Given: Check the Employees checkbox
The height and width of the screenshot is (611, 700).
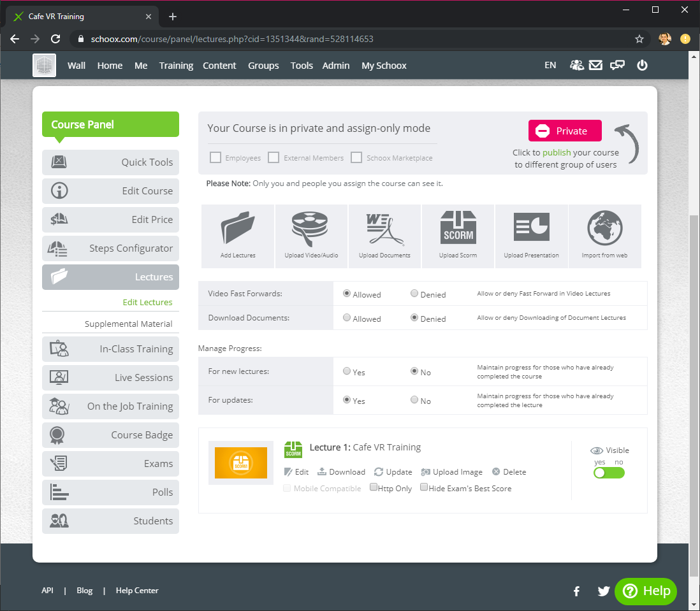Looking at the screenshot, I should coord(215,157).
